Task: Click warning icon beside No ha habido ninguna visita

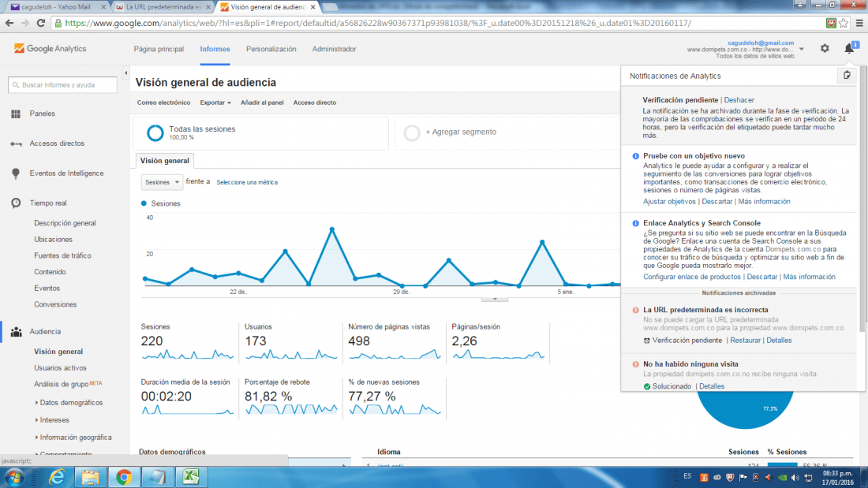Action: pos(635,364)
